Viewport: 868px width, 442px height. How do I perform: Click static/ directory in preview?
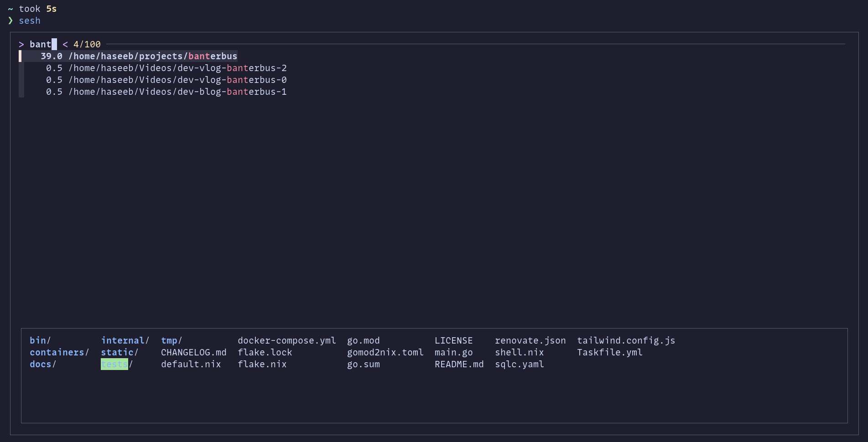click(120, 352)
